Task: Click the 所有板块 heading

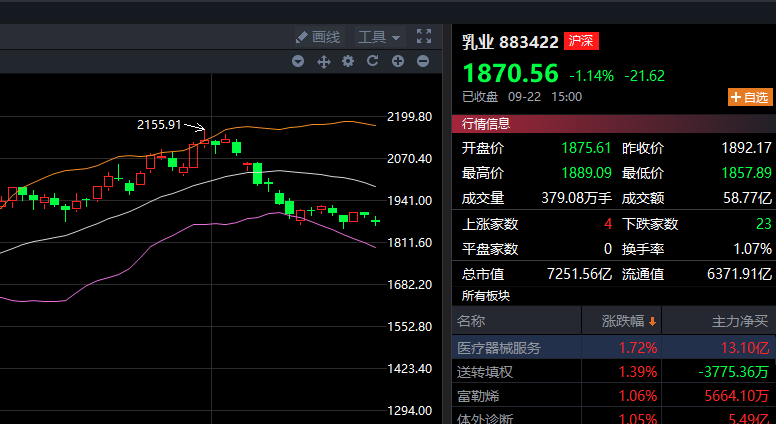Action: (486, 296)
